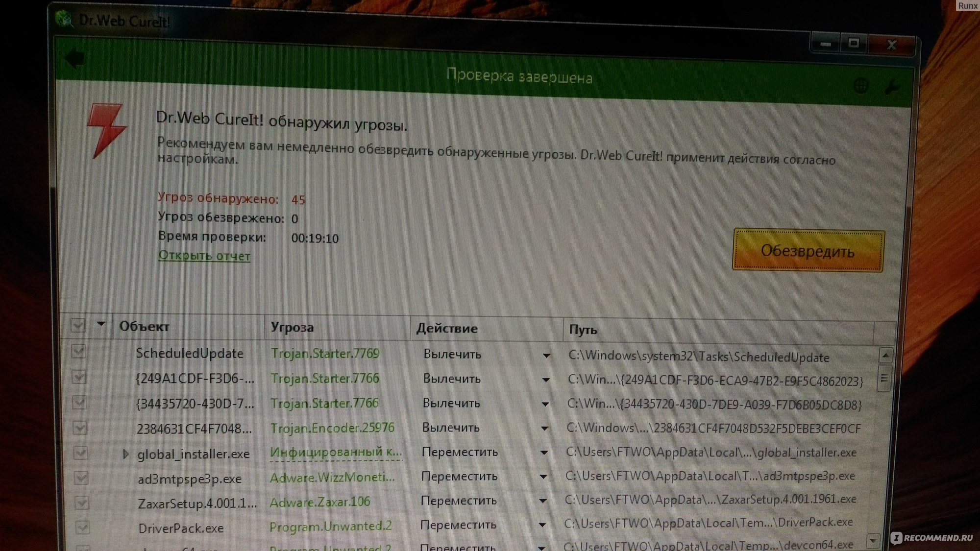The width and height of the screenshot is (980, 551).
Task: Click the Dr.Web CureIt title bar logo
Action: tap(64, 19)
